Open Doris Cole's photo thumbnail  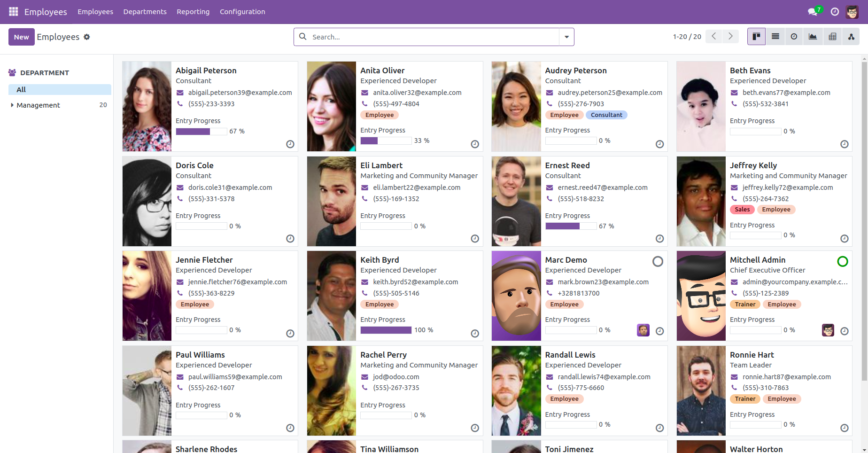(x=147, y=201)
